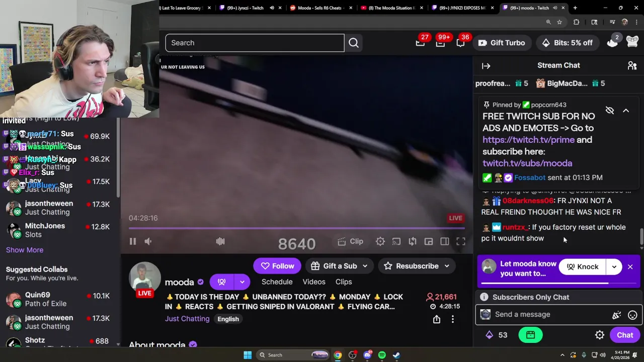The width and height of the screenshot is (644, 362).
Task: Open the chat settings gear
Action: [600, 335]
